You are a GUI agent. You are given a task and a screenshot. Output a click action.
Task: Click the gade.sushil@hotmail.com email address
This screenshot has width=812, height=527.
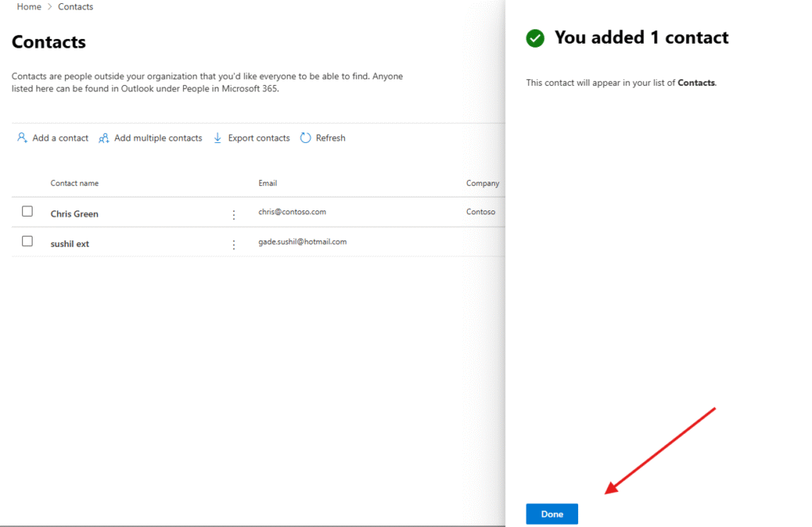tap(302, 242)
